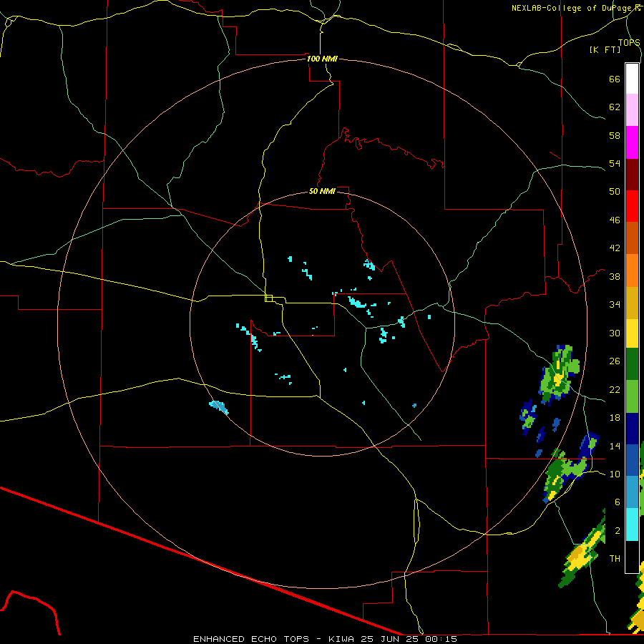Select the "[K FT]" units label
This screenshot has height=644, width=644.
[x=605, y=50]
